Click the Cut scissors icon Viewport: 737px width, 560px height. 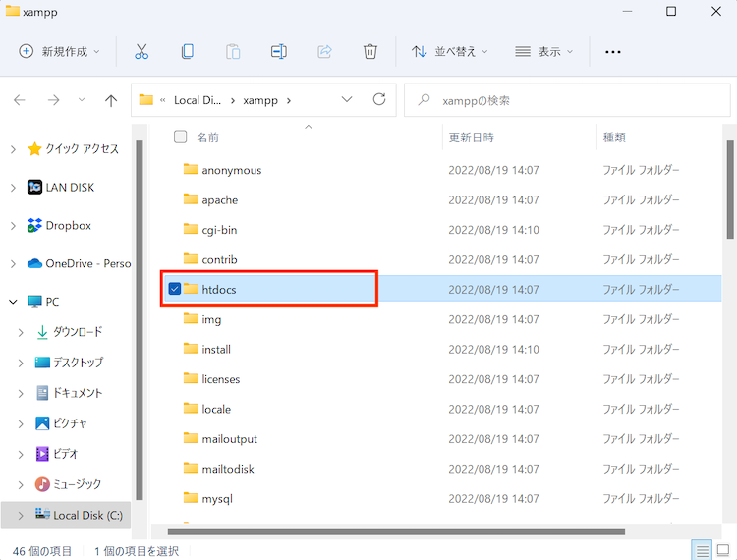coord(142,51)
